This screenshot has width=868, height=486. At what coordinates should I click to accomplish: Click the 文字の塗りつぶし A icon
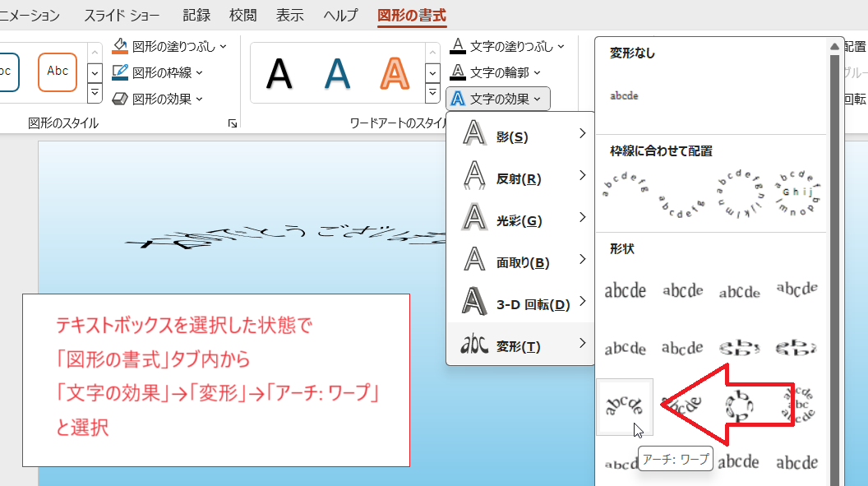(x=458, y=46)
